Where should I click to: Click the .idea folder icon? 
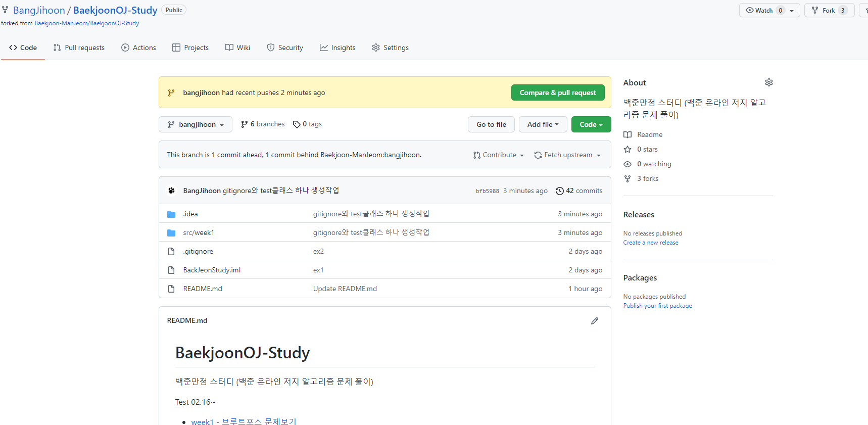coord(171,214)
